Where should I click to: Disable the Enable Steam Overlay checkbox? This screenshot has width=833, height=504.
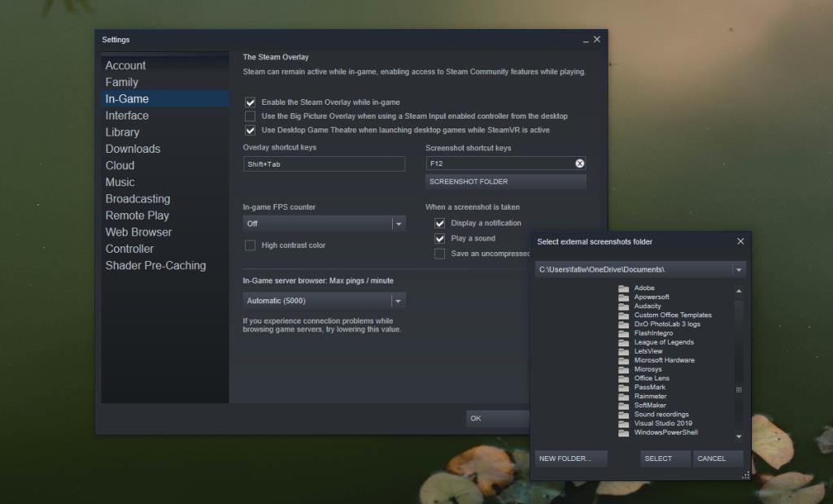tap(249, 102)
